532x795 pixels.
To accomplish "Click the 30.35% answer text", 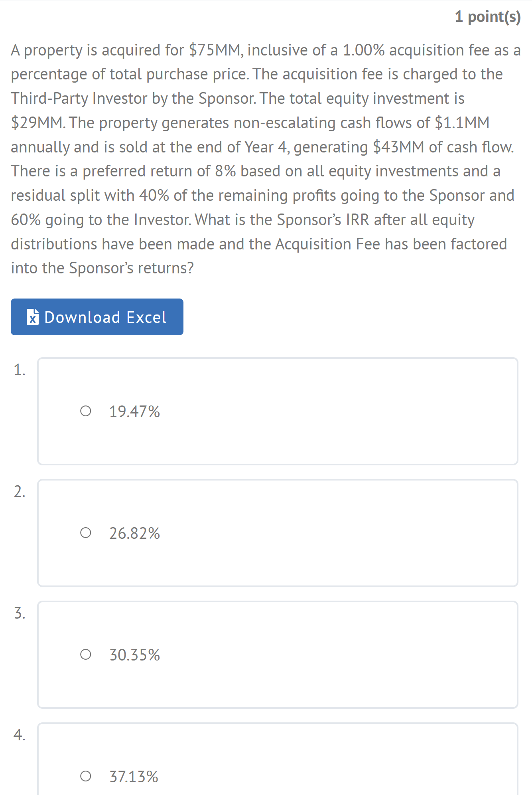I will tap(134, 655).
